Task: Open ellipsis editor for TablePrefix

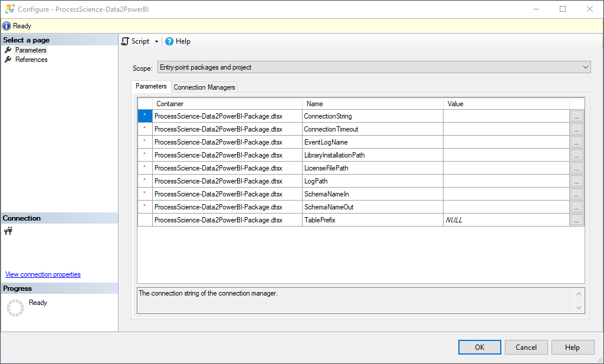Action: pyautogui.click(x=577, y=220)
